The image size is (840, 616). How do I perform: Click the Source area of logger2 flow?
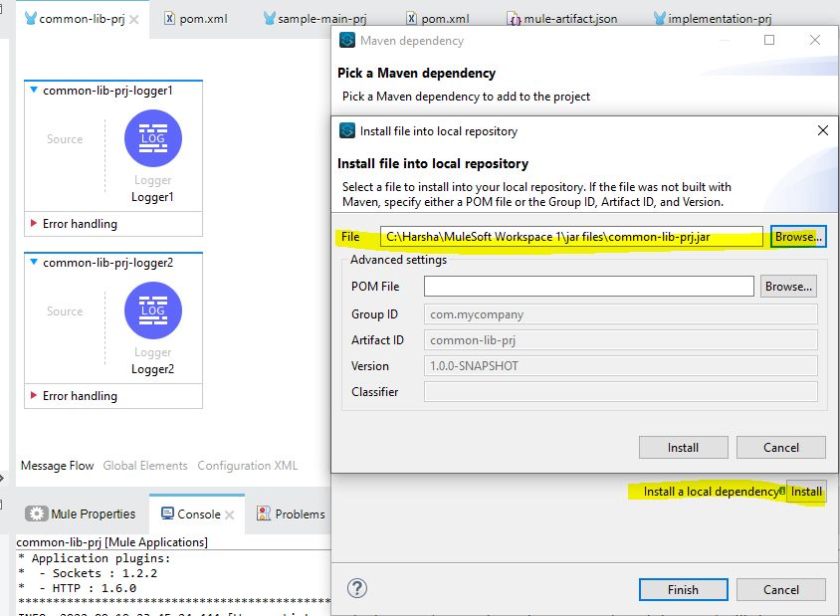pos(65,311)
